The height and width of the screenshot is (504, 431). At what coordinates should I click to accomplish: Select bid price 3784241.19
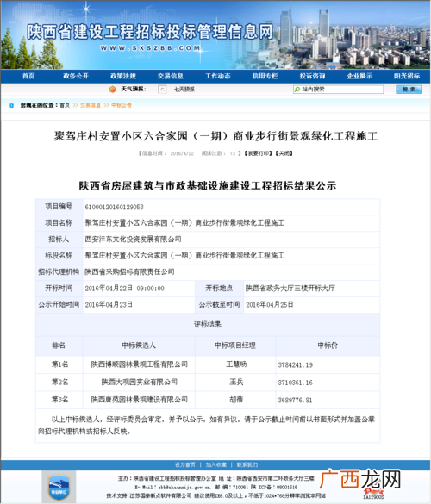pyautogui.click(x=296, y=364)
